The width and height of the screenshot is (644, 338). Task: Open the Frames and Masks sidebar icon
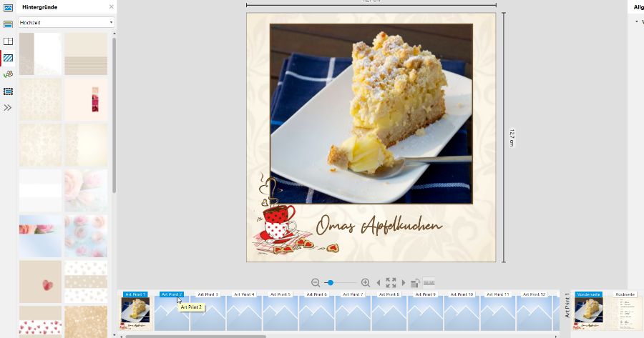point(8,91)
